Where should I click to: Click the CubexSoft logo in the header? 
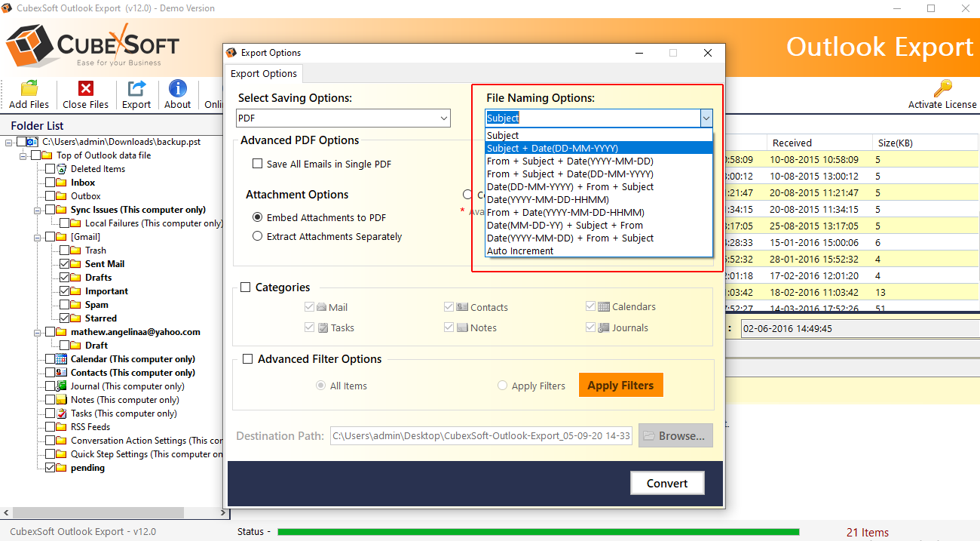93,45
